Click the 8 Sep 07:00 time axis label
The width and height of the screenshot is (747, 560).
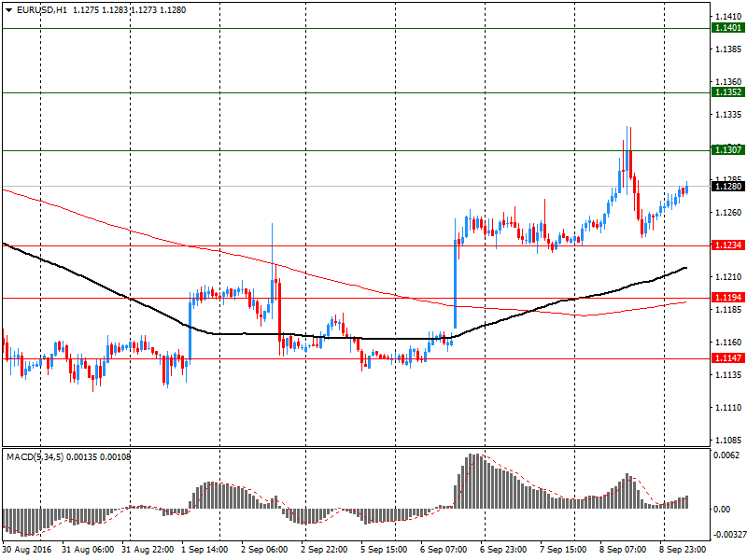623,550
